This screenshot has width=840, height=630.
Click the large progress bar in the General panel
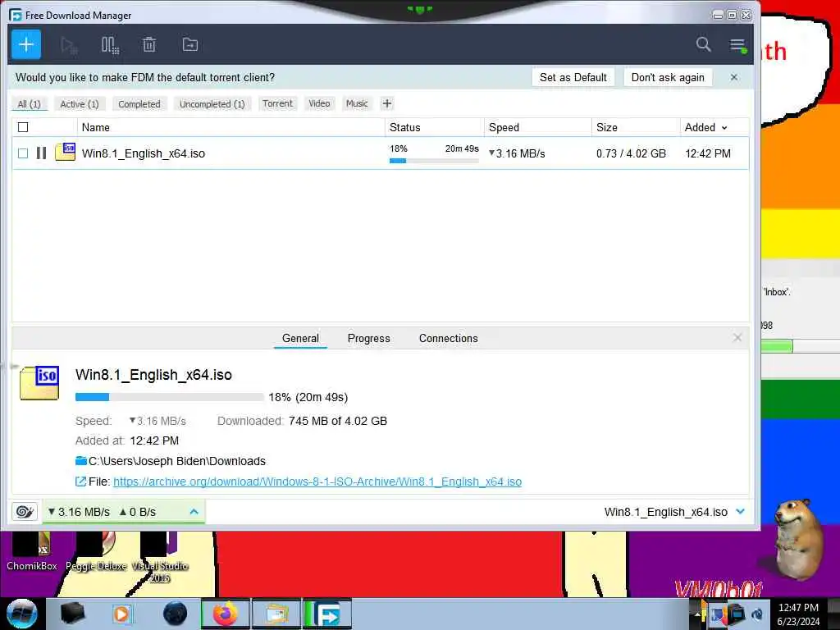(169, 397)
